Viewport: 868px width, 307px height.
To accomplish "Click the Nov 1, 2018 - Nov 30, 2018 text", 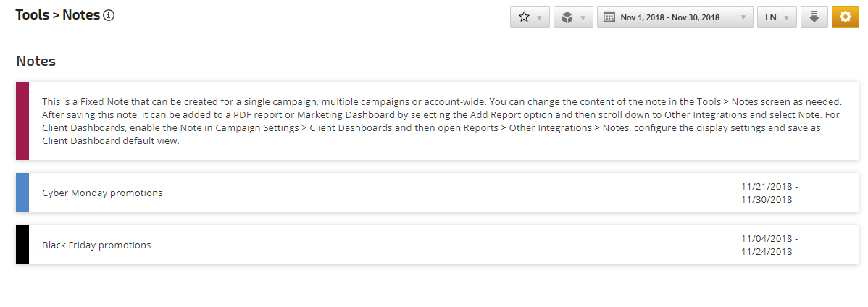I will [670, 17].
